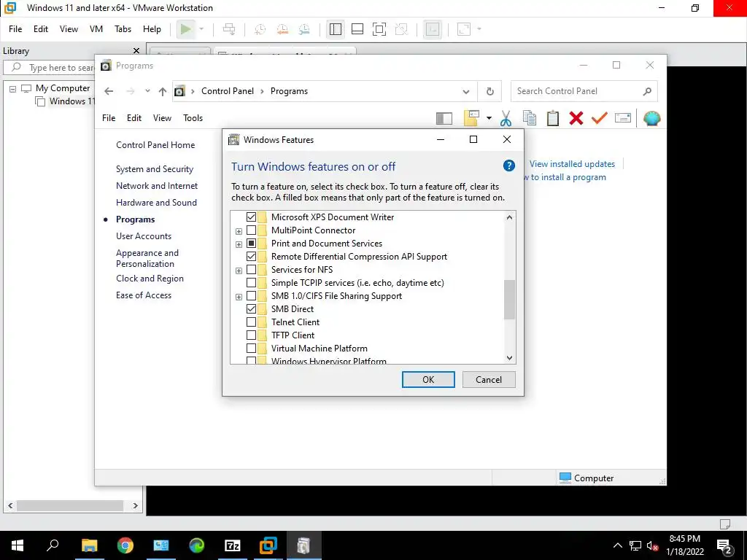
Task: Expand Services for NFS node
Action: tap(239, 271)
